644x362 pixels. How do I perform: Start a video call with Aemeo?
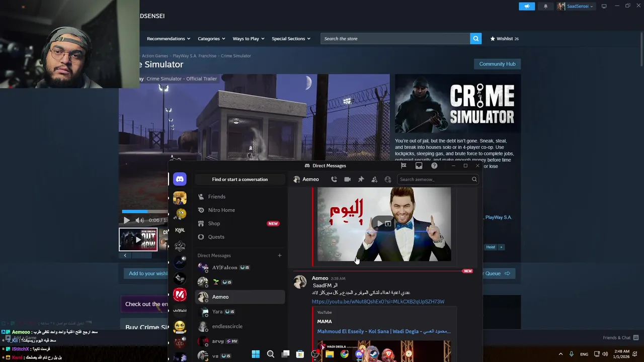click(x=347, y=179)
